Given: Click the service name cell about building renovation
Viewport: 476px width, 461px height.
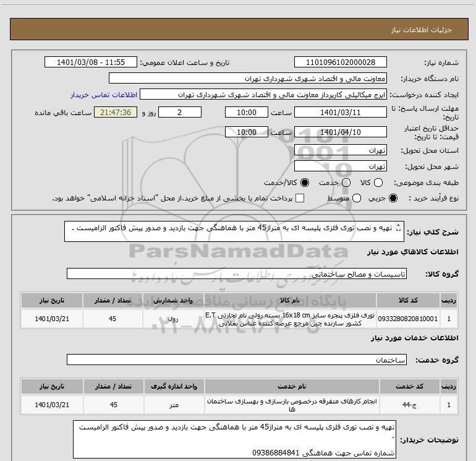Looking at the screenshot, I should (292, 405).
